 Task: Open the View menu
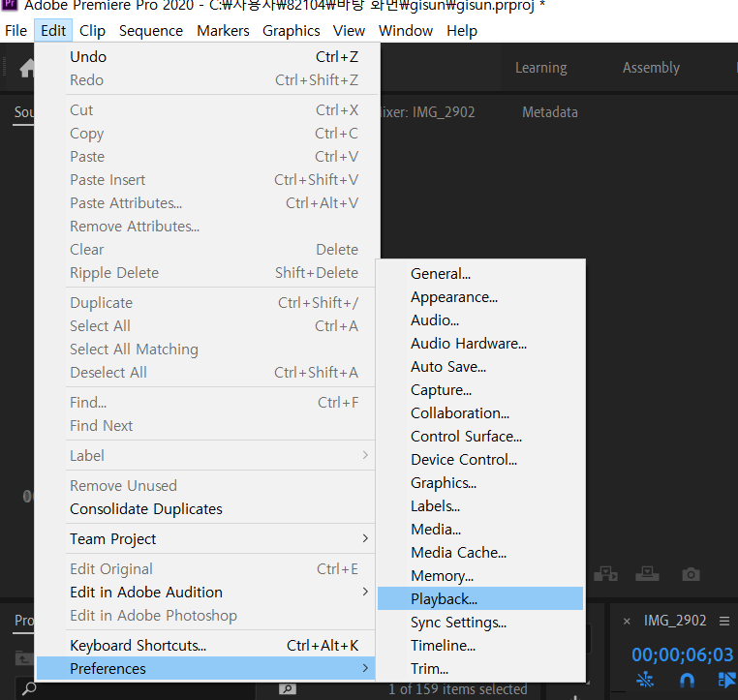coord(349,31)
